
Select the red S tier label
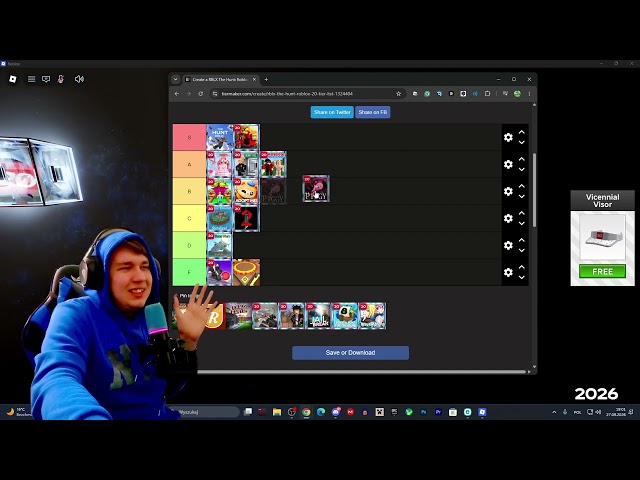(x=189, y=138)
